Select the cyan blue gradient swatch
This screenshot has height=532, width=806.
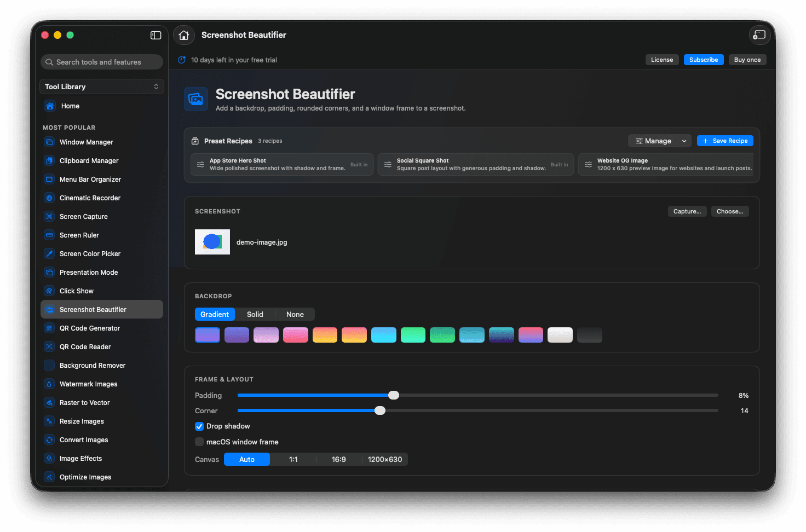point(384,335)
